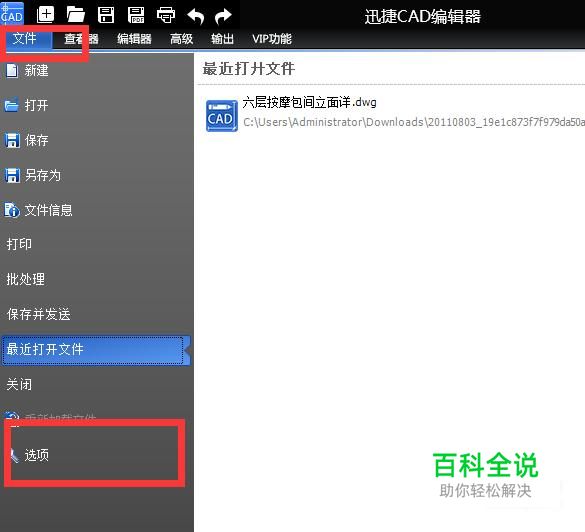Click the undo arrow icon
The width and height of the screenshot is (585, 532).
195,16
